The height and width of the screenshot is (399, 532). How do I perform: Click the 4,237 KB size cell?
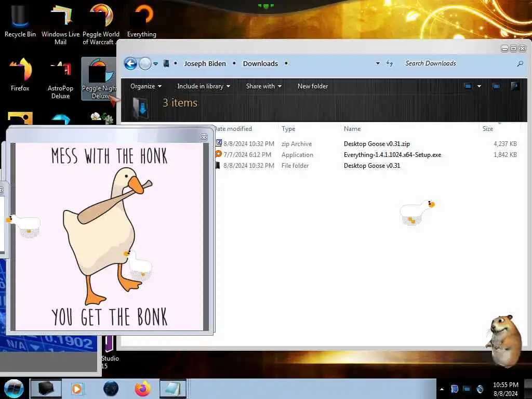[505, 144]
